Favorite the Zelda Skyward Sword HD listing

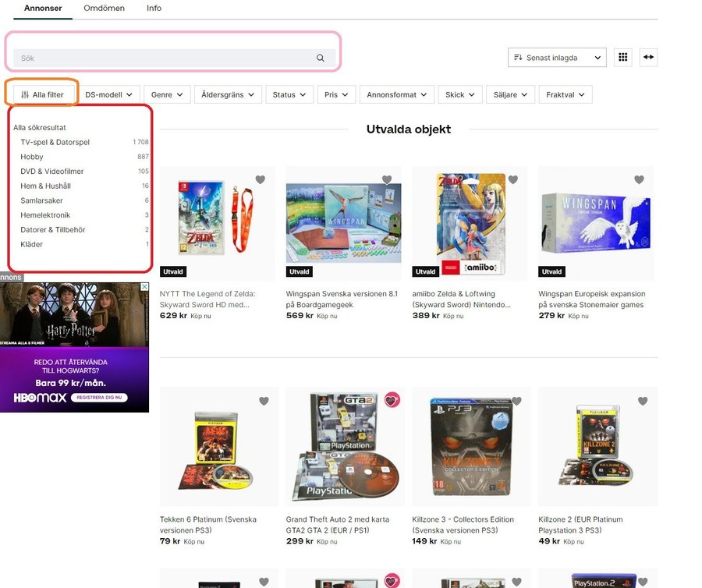(260, 179)
